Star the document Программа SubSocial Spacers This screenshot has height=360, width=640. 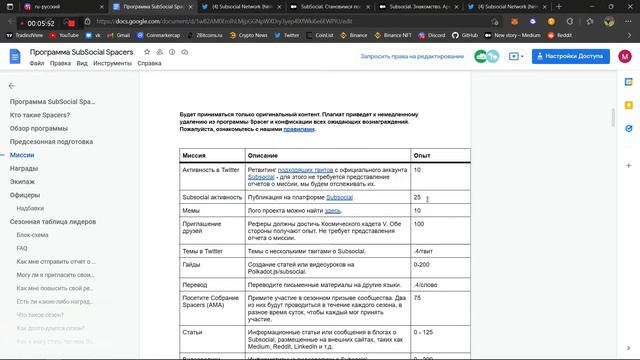click(x=147, y=52)
